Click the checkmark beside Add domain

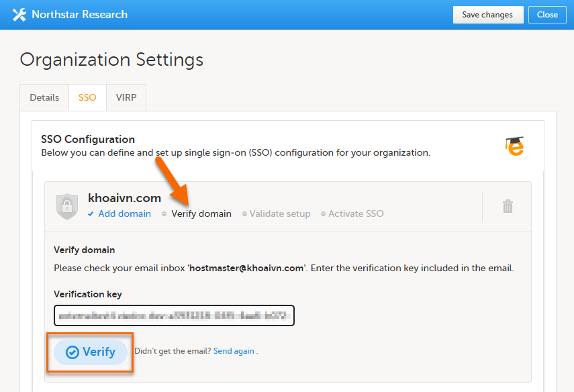pos(91,214)
